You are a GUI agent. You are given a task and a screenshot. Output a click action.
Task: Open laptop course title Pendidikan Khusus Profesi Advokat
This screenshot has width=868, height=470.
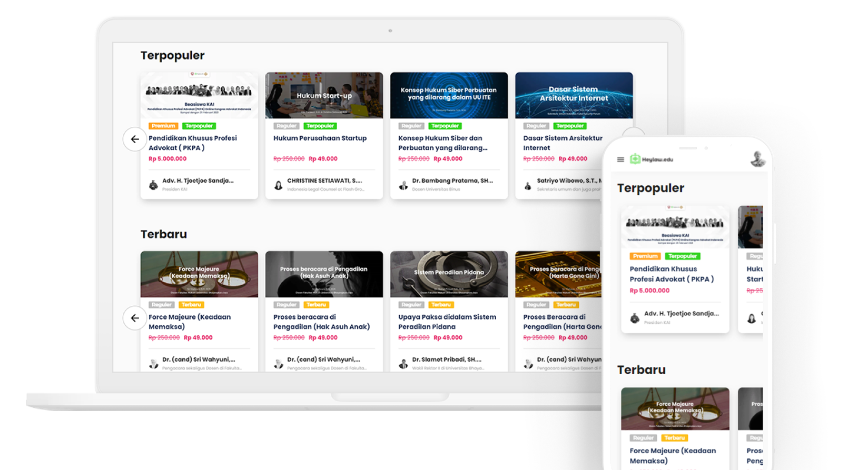[x=193, y=143]
